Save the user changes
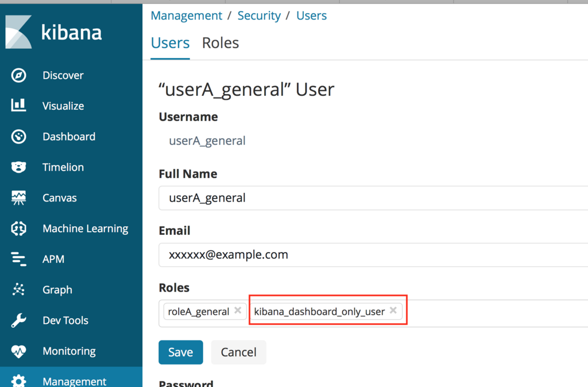Viewport: 588px width, 387px height. pos(181,352)
